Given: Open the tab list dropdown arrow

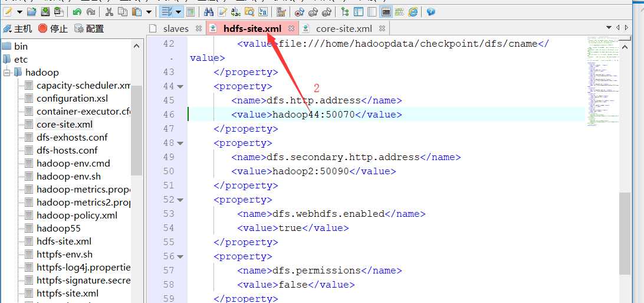Looking at the screenshot, I should tap(609, 28).
